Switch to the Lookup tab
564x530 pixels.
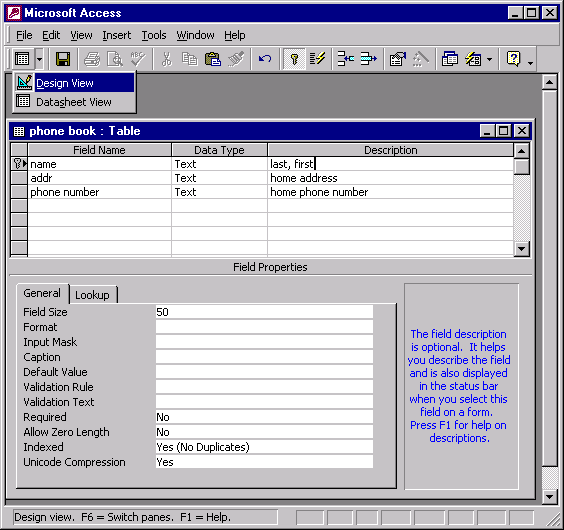pyautogui.click(x=92, y=295)
